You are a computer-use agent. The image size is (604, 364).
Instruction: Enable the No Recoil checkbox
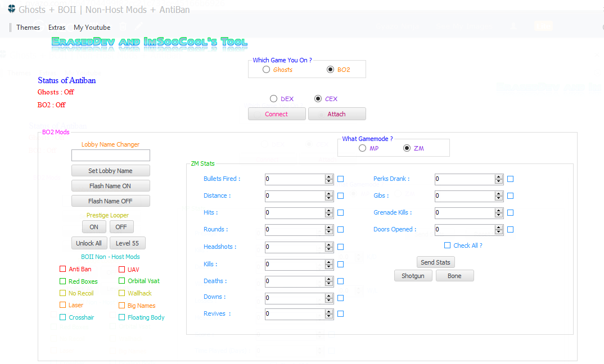point(63,293)
